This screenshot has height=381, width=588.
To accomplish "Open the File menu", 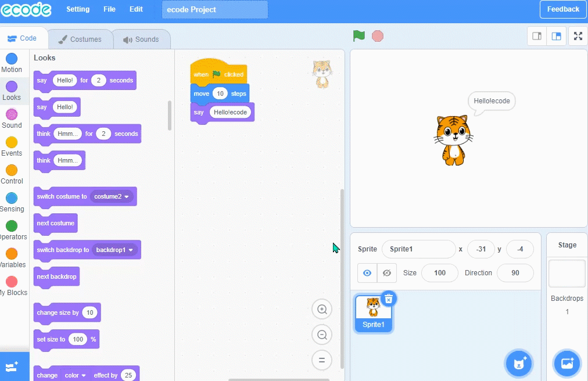I will coord(109,9).
